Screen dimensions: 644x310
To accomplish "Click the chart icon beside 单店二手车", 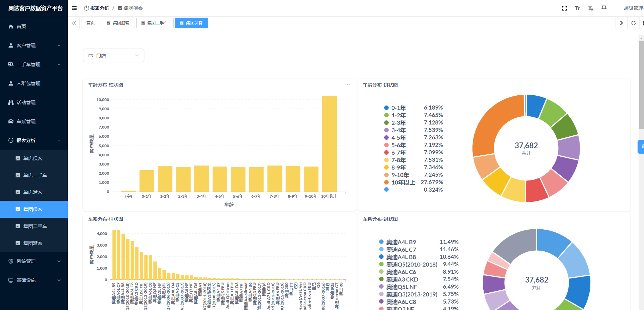I will [x=18, y=175].
